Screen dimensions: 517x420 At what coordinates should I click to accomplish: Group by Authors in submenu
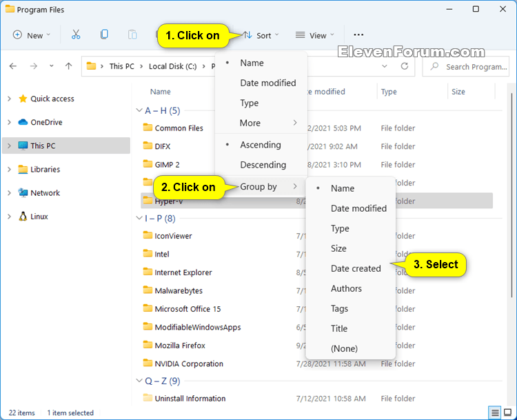click(x=350, y=288)
